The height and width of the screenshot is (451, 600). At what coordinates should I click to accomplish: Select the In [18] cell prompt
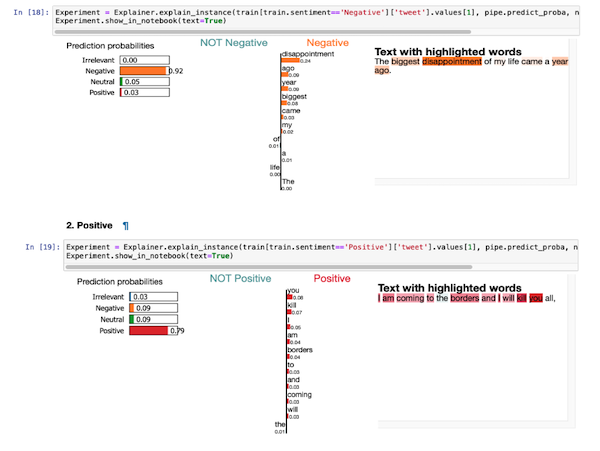[x=26, y=12]
